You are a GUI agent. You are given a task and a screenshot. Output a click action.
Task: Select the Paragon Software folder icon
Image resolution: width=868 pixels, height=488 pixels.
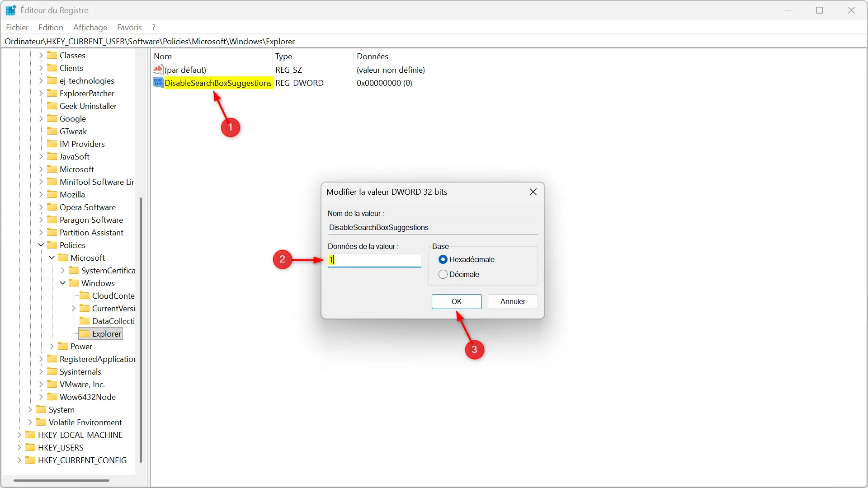[52, 220]
